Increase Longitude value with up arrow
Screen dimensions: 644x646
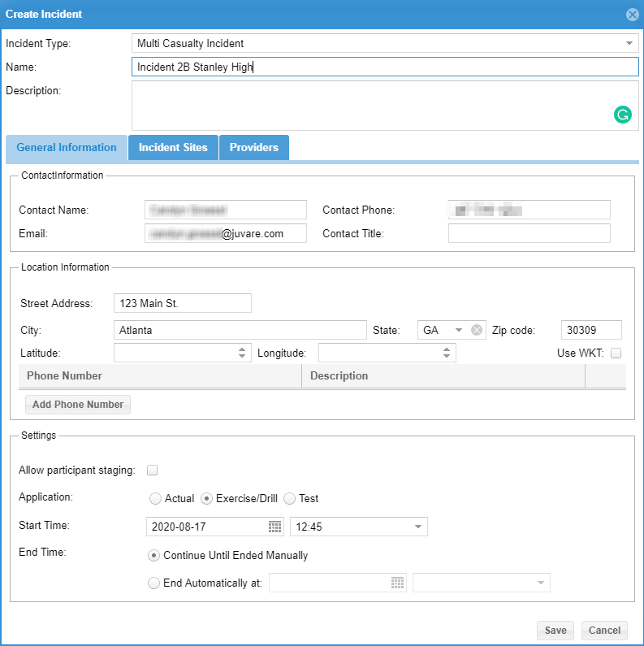[x=447, y=349]
